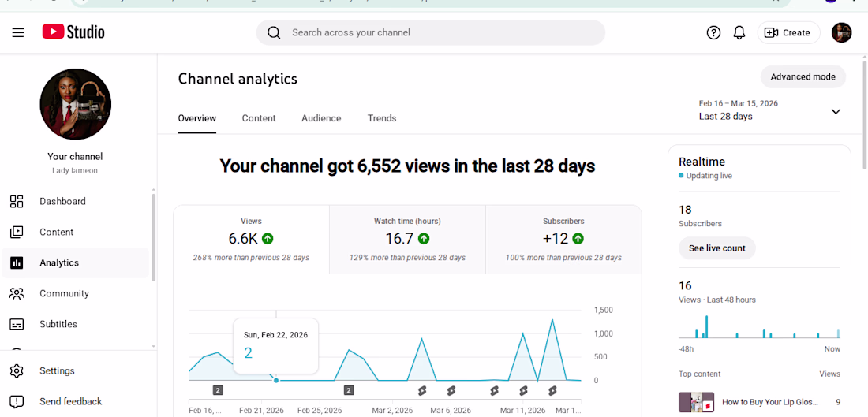Click the green up arrow beside 16.7
This screenshot has width=868, height=417.
[424, 239]
